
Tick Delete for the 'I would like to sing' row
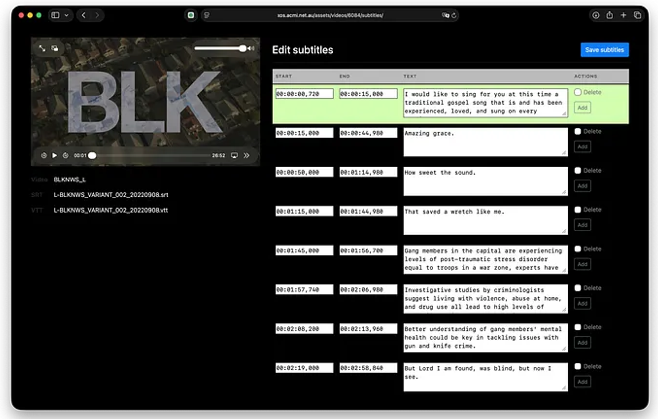[x=578, y=92]
